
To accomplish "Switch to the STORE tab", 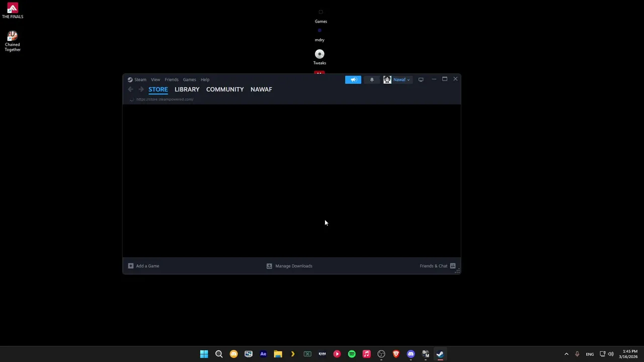I will tap(158, 89).
